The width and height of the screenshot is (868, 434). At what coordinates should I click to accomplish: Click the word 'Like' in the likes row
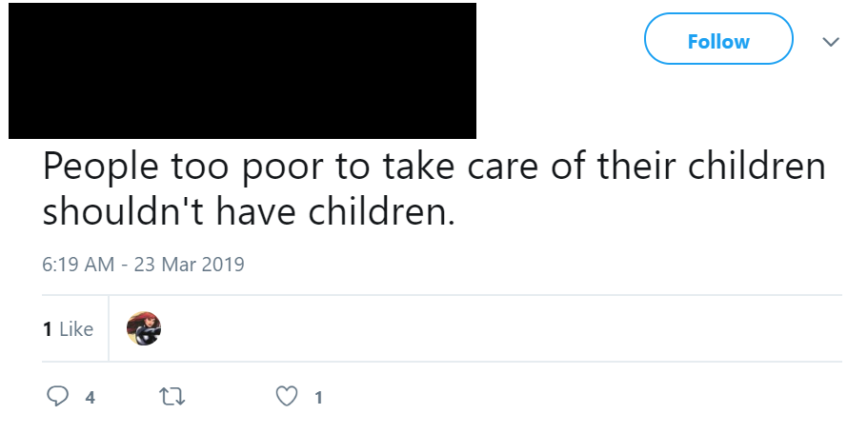(76, 329)
